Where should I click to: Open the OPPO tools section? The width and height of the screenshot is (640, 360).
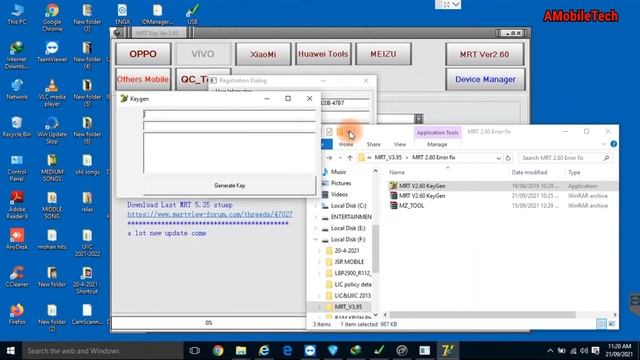tap(143, 54)
